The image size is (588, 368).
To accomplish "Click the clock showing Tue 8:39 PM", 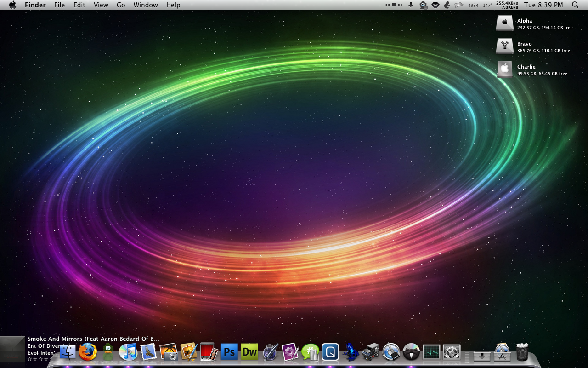I will coord(543,5).
